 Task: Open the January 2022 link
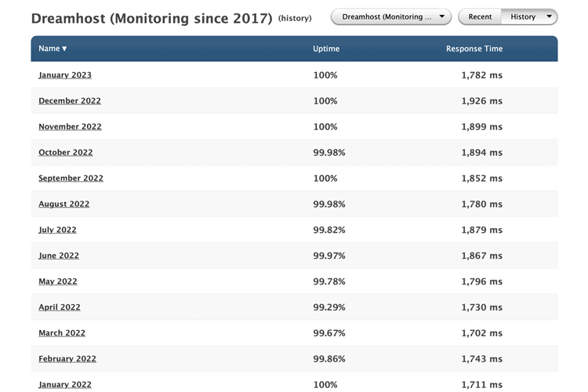(65, 384)
